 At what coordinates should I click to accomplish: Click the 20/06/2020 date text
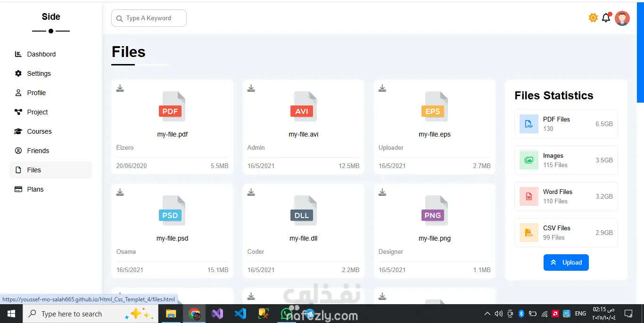[x=132, y=166]
